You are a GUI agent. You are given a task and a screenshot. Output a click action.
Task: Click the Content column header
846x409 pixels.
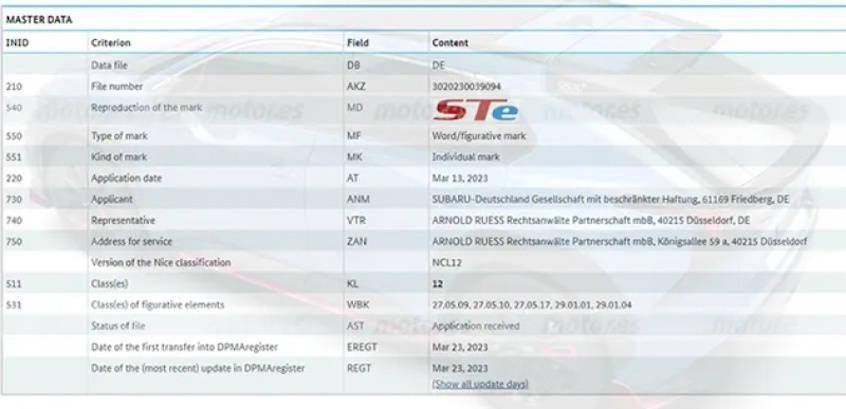[x=450, y=43]
